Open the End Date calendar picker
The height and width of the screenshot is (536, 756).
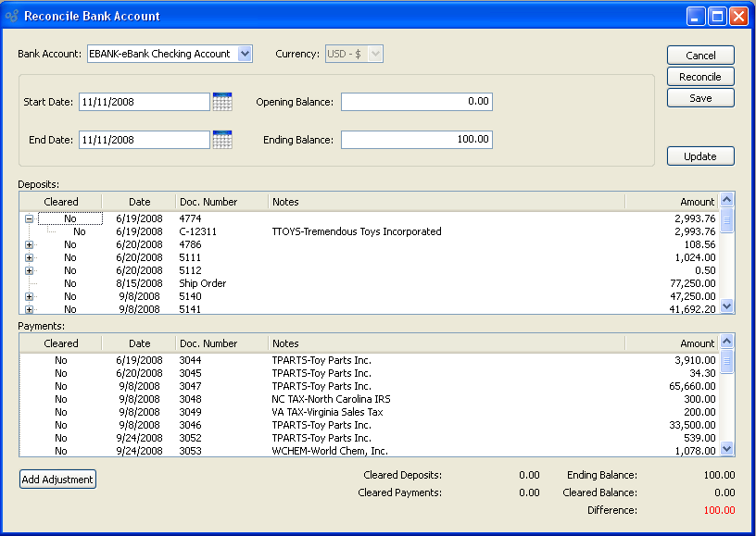[221, 140]
